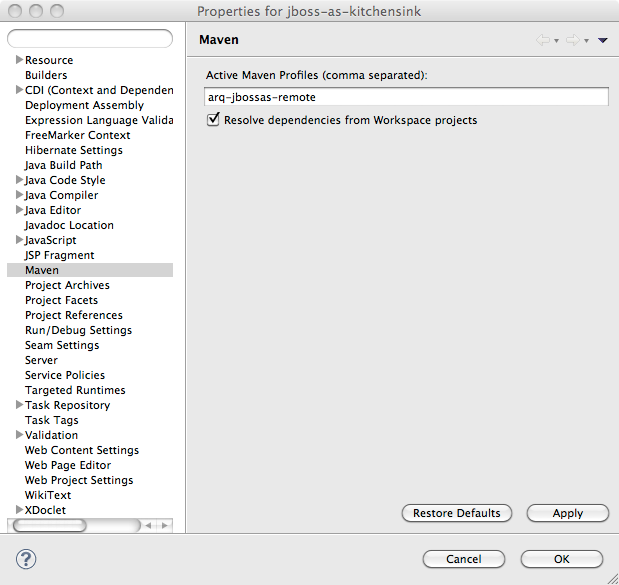Viewport: 619px width, 585px height.
Task: Open the back history dropdown arrow
Action: [556, 41]
